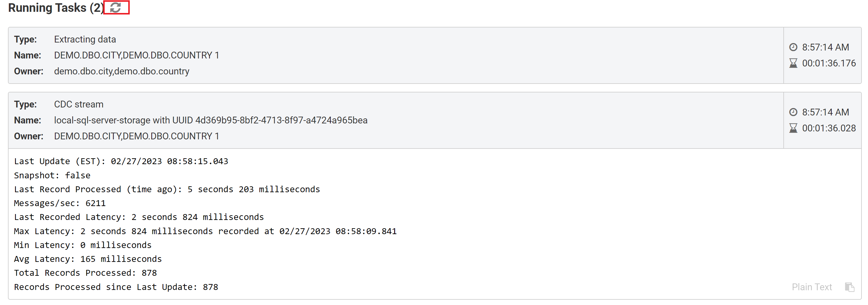Click name DEMO.DBO.CITY,DEMO.DBO.COUNTRY 1 in first task
This screenshot has height=305, width=868.
(x=137, y=55)
